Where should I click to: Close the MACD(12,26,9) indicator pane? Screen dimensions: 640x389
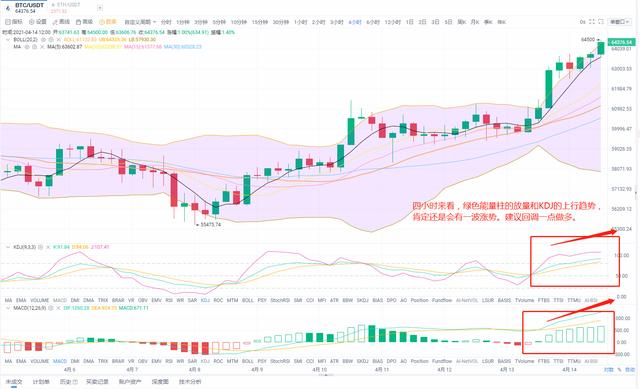tap(58, 308)
